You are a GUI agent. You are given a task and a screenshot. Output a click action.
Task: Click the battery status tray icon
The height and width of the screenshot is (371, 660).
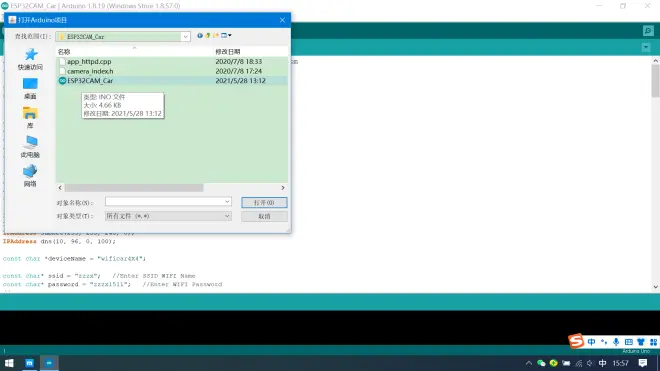coord(566,363)
